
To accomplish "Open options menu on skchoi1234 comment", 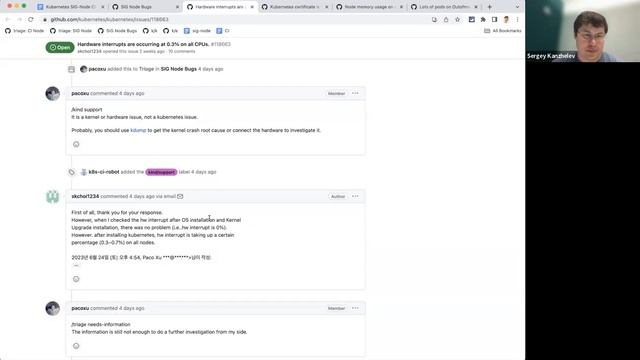I will pos(355,196).
